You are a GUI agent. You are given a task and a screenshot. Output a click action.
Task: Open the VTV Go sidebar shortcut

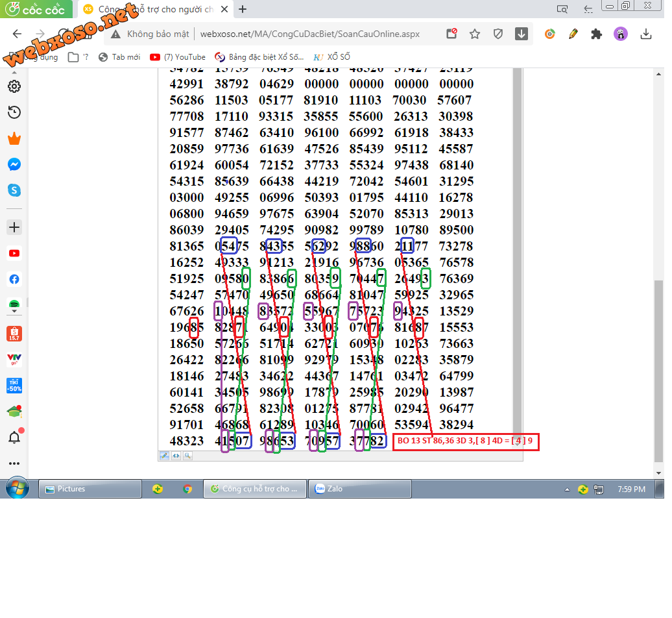(14, 358)
